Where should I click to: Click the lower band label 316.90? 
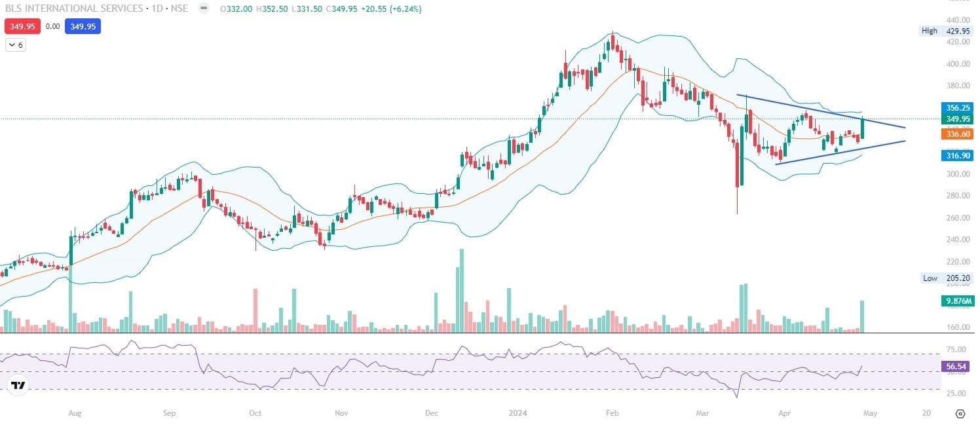pos(957,156)
